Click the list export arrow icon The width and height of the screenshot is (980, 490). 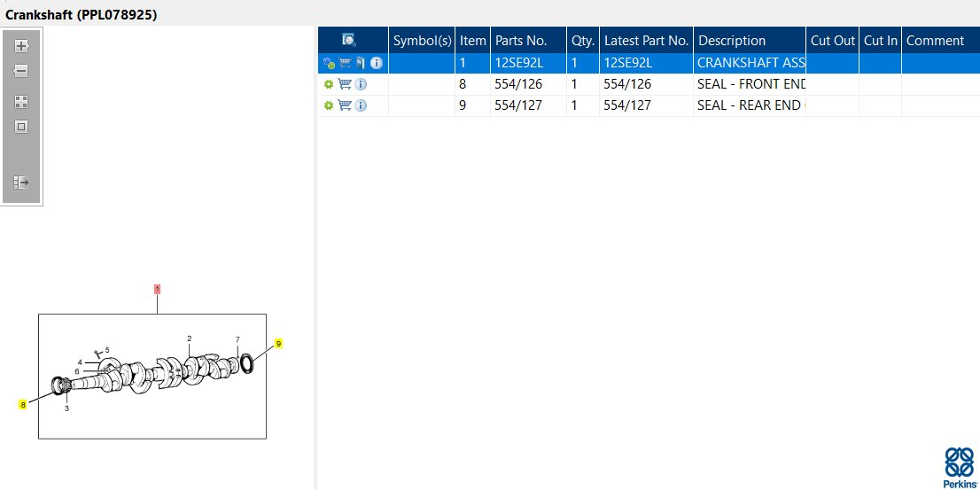[21, 183]
